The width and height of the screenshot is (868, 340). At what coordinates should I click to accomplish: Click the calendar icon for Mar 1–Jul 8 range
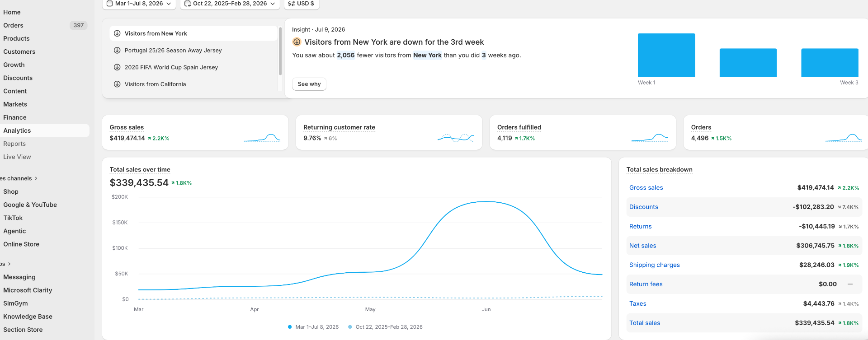click(x=109, y=3)
